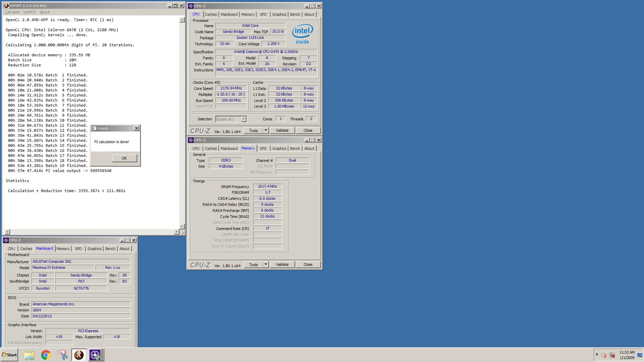The width and height of the screenshot is (644, 362).
Task: Click the DRAM Frequency value 1017.4 MHz
Action: (267, 186)
